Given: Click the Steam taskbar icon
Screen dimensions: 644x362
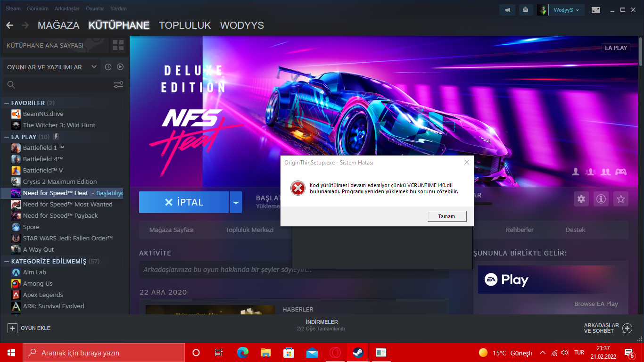Looking at the screenshot, I should [358, 353].
